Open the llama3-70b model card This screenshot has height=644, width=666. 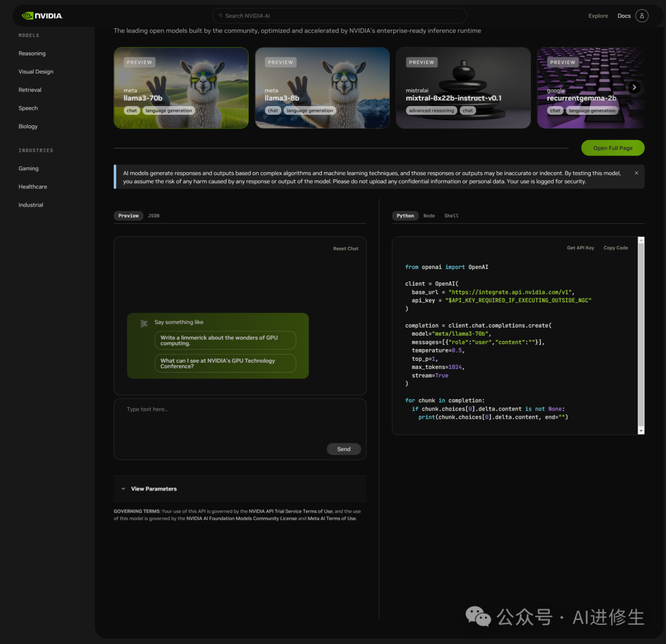tap(181, 88)
